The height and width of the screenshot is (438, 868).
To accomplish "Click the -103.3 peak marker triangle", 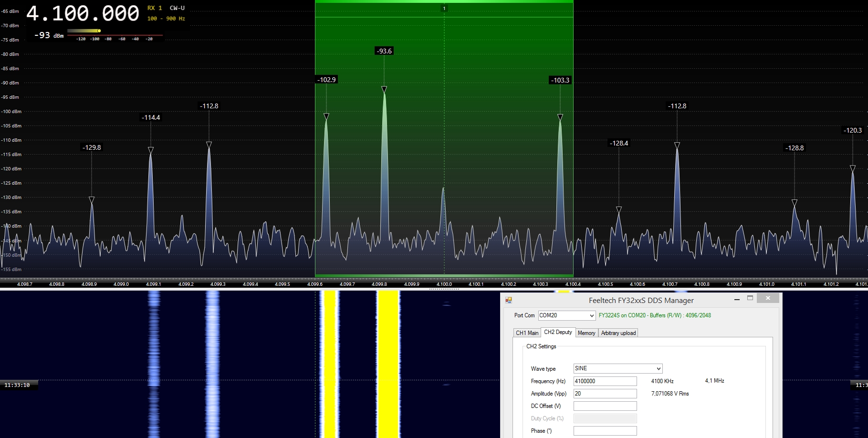I will pos(560,117).
